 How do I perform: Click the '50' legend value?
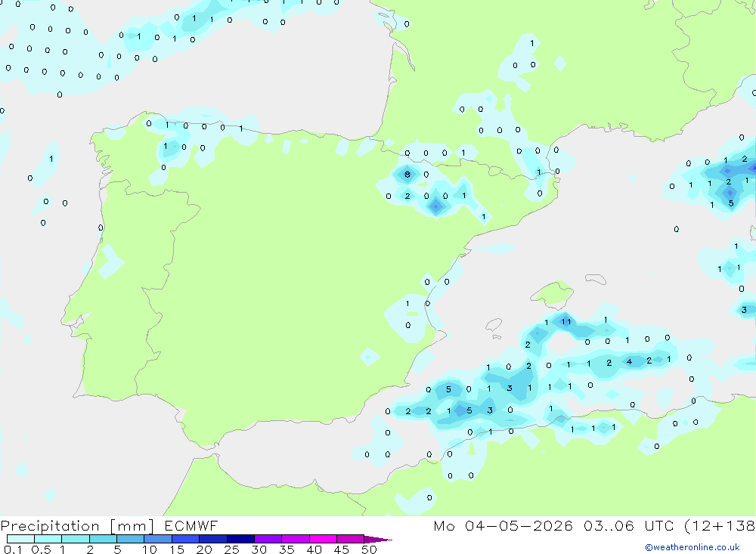369,549
